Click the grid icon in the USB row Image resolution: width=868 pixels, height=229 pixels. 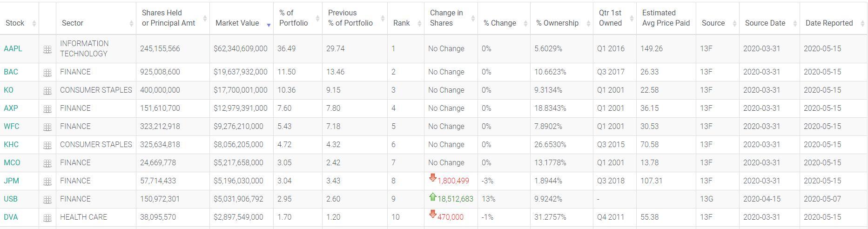click(x=47, y=200)
